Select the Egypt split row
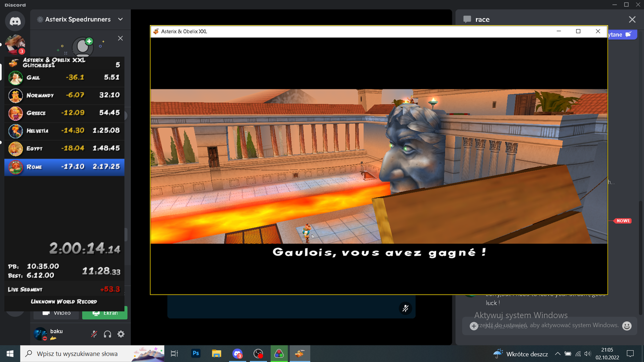 click(64, 148)
